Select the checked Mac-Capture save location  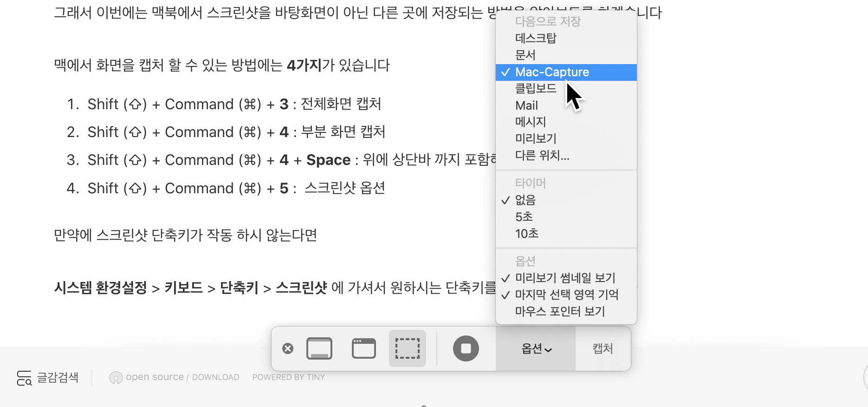(566, 72)
